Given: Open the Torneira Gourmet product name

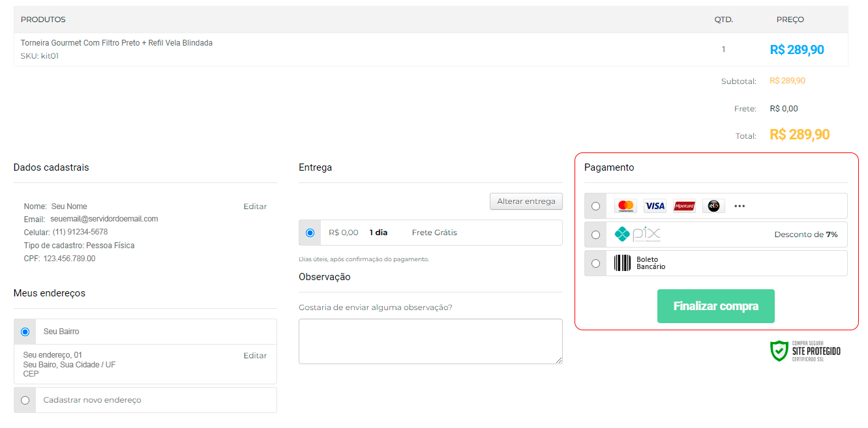Looking at the screenshot, I should pyautogui.click(x=117, y=43).
